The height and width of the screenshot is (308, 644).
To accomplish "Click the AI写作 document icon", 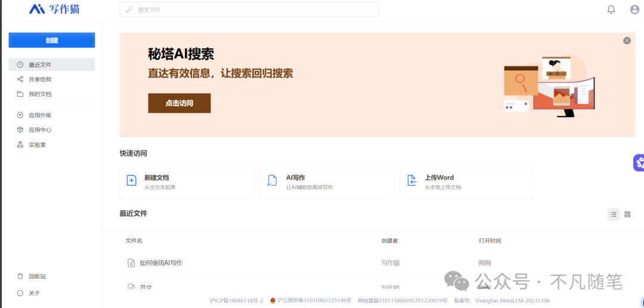I will pos(272,180).
